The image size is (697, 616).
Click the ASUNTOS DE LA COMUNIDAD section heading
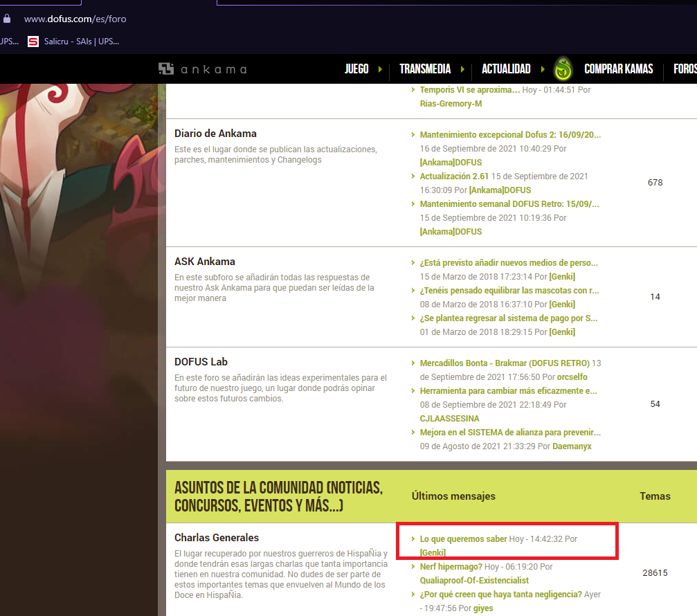(279, 496)
